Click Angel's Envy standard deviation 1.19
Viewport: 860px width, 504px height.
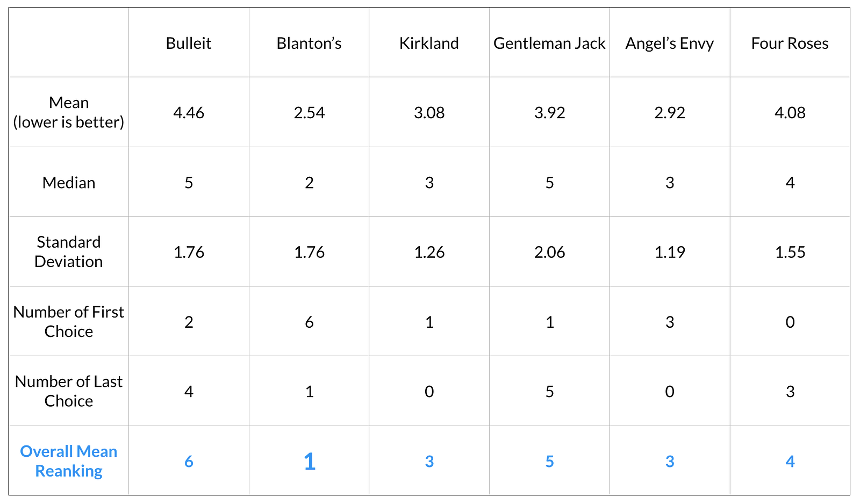[670, 252]
